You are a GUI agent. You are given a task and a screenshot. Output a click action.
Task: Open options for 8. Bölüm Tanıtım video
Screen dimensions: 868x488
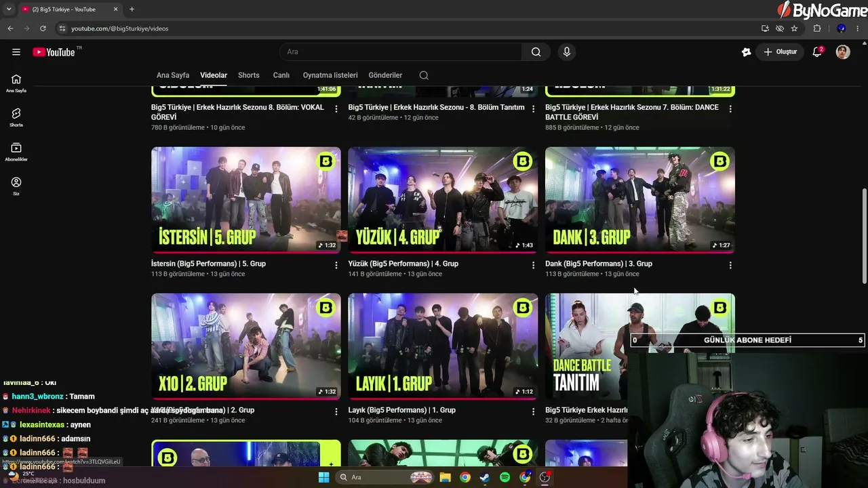coord(533,108)
